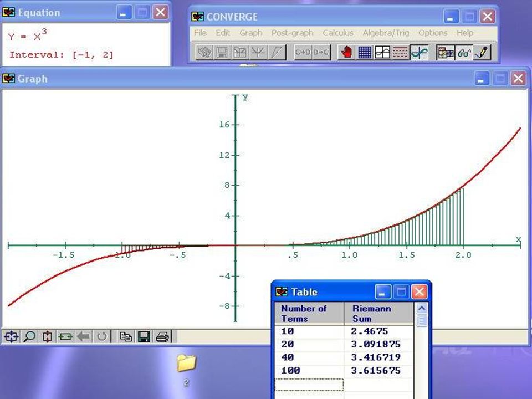Screen dimensions: 532x399
Task: Select the table cell '3.091875'
Action: pyautogui.click(x=378, y=345)
